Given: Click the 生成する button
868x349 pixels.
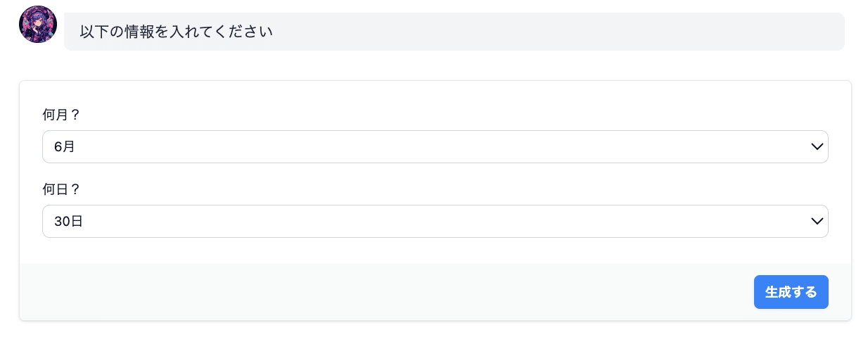Looking at the screenshot, I should (791, 292).
